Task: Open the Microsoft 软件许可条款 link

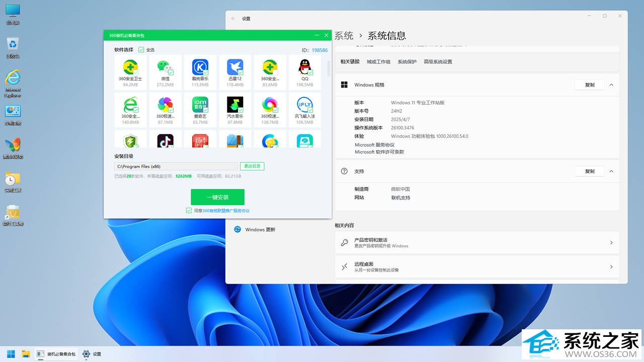Action: [379, 152]
